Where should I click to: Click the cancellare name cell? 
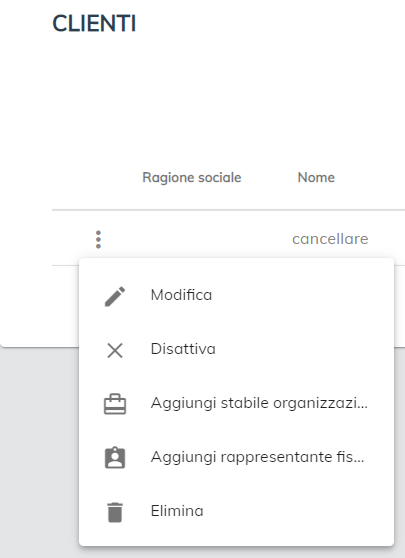330,239
